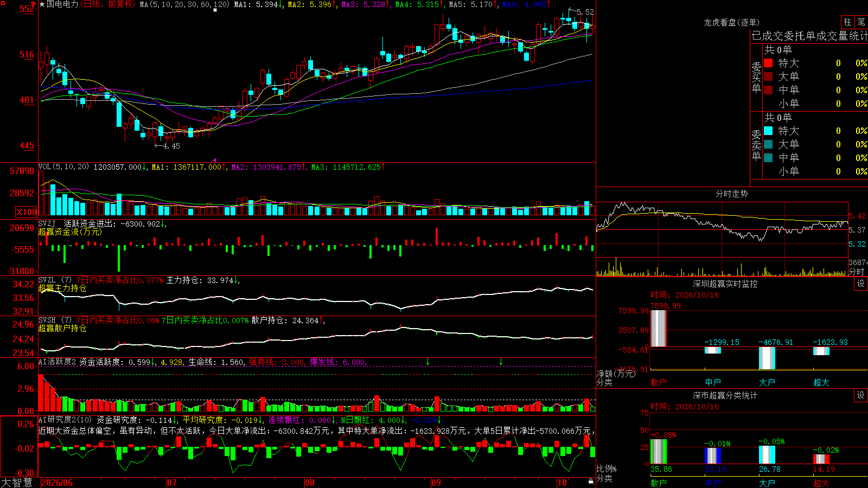868x488 pixels.
Task: Click the MA(5,10,20,30,60,120) indicator parameters
Action: [x=184, y=4]
